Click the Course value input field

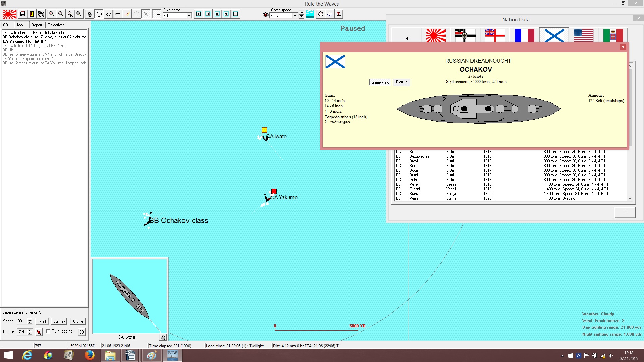coord(22,332)
